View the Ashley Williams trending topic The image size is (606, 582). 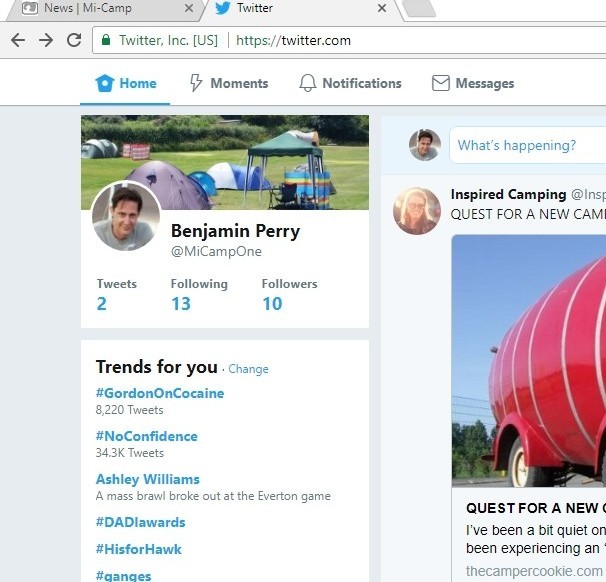tap(148, 479)
